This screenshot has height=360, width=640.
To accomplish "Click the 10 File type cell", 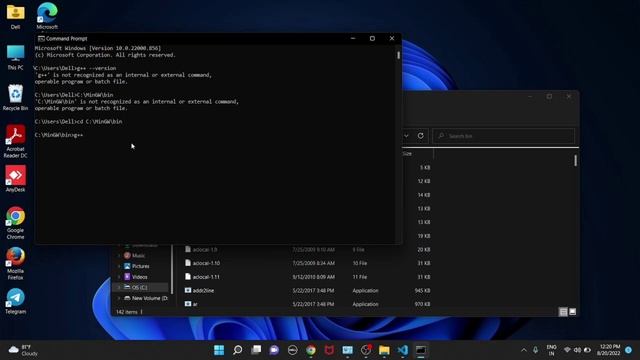I will pos(360,263).
